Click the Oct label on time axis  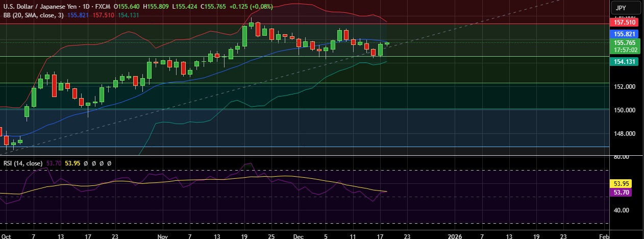[x=7, y=237]
